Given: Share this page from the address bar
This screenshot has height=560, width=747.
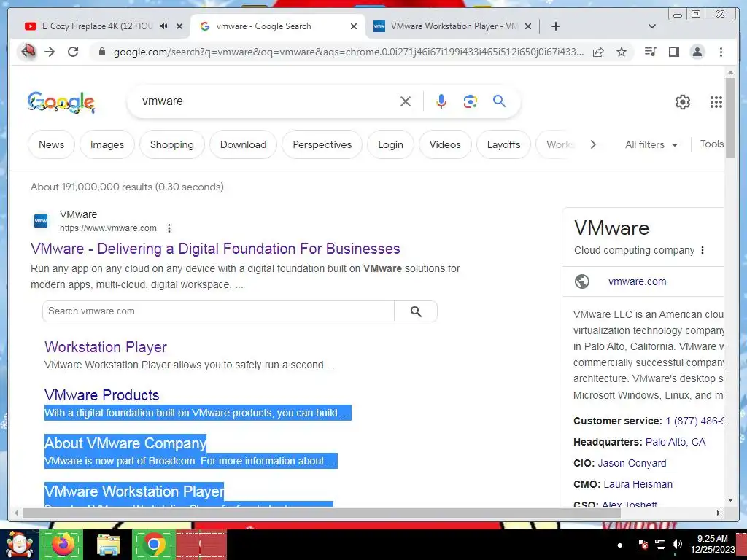Looking at the screenshot, I should coord(598,52).
